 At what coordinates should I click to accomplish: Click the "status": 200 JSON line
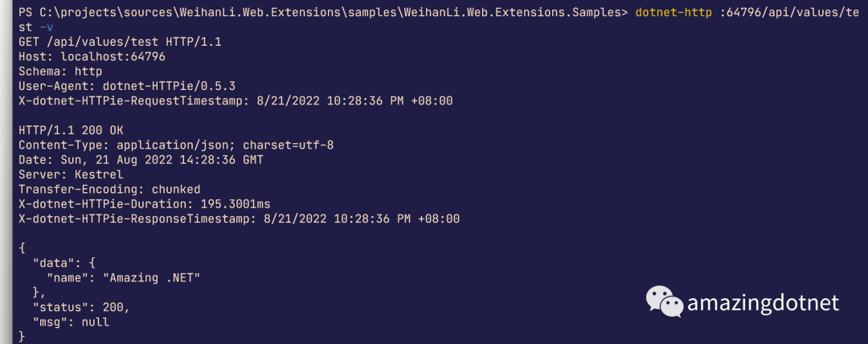coord(81,308)
